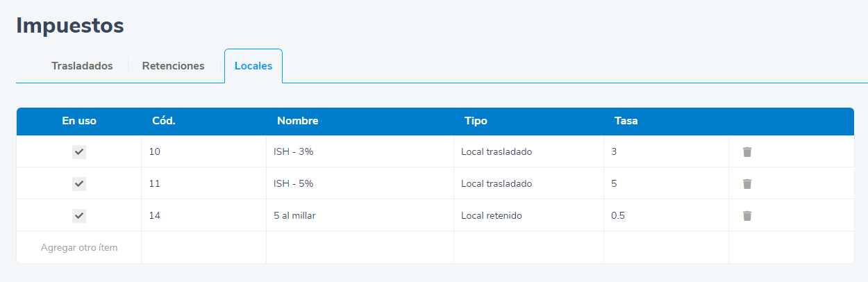This screenshot has height=282, width=868.
Task: Click the 5 al millar name cell
Action: (360, 215)
